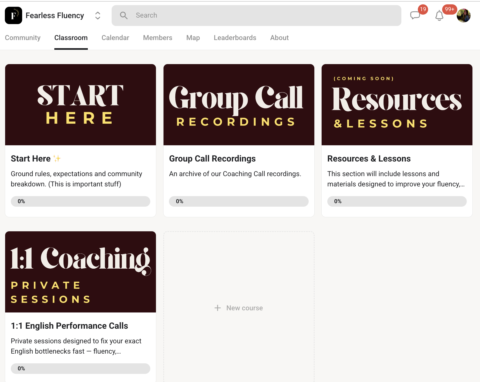Expand the Fearless Fluency community switcher
Screen dimensions: 480x382
coord(98,15)
